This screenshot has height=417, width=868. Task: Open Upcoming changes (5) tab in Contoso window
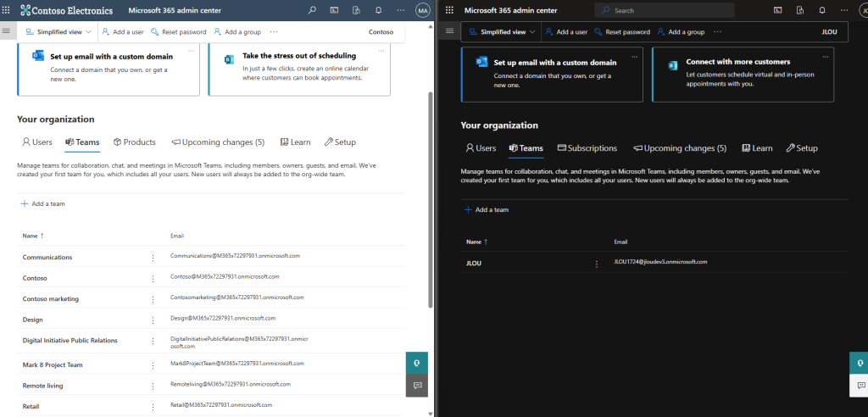[218, 142]
